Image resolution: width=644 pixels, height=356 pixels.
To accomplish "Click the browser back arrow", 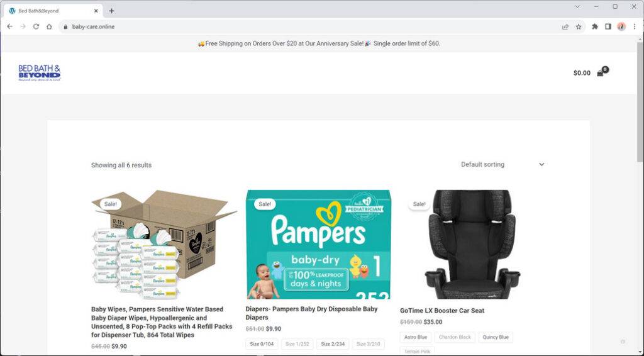I will point(10,26).
